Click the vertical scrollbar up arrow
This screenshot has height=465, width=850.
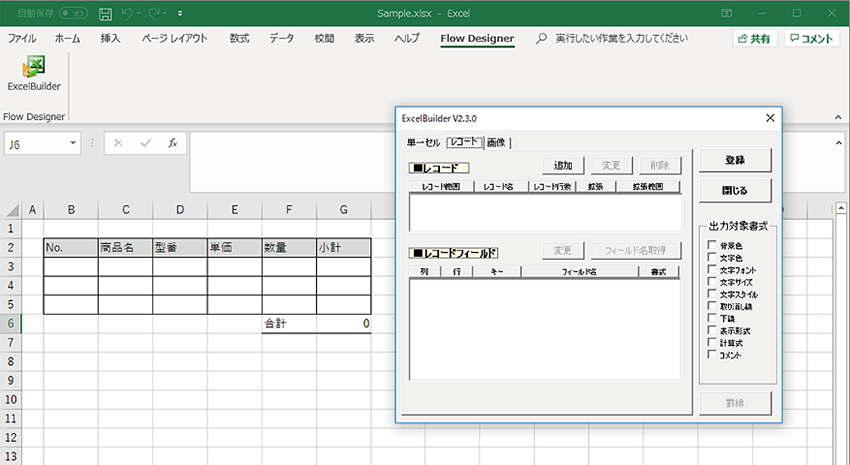841,208
